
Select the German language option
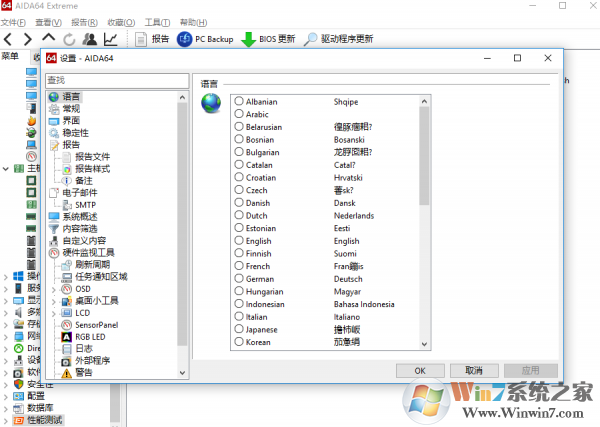coord(239,279)
